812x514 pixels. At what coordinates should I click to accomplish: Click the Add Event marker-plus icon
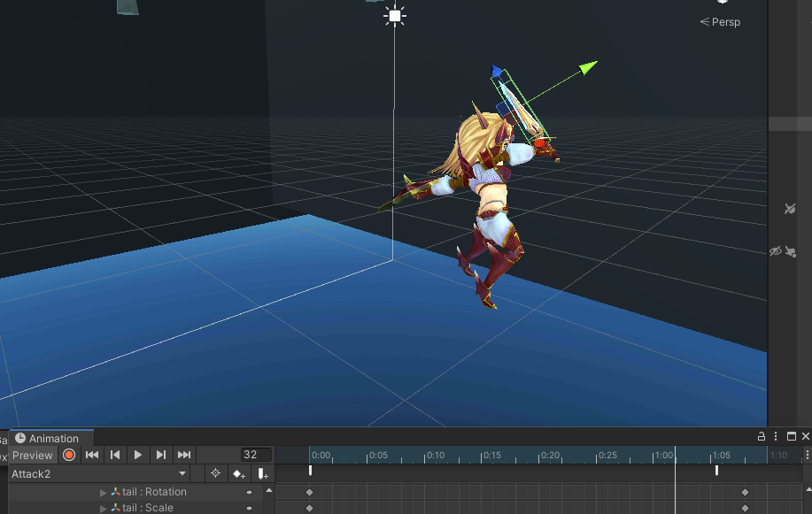[263, 473]
